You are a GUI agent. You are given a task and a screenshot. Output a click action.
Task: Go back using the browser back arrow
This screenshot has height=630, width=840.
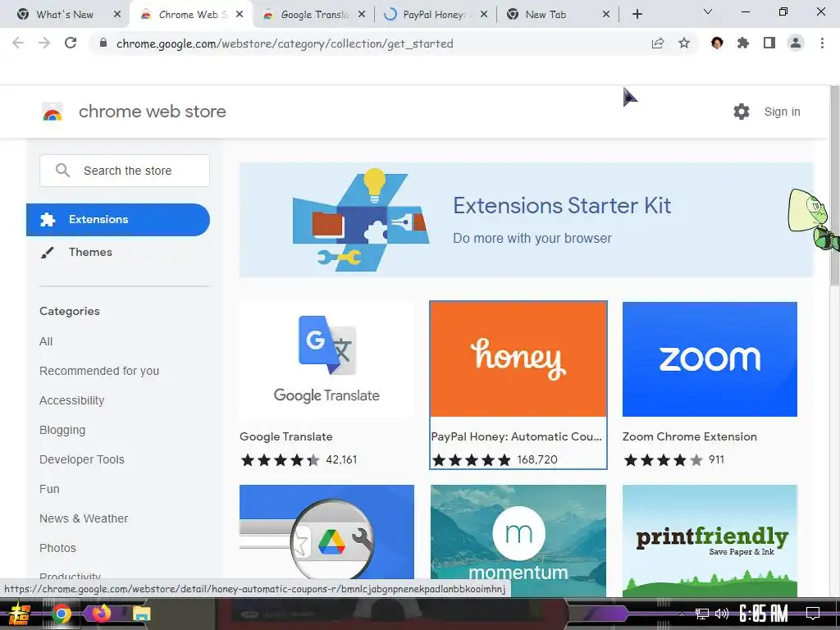tap(18, 43)
